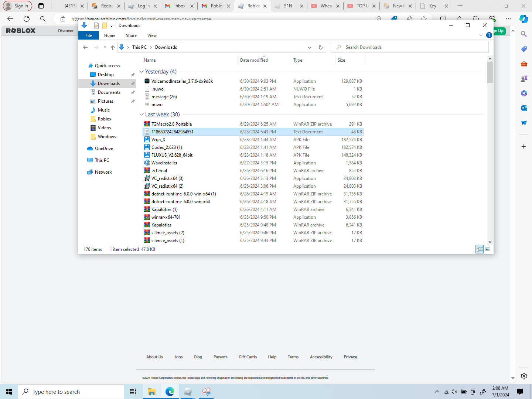Image resolution: width=532 pixels, height=399 pixels.
Task: Click the chevron between This PC and Downloads
Action: [151, 47]
